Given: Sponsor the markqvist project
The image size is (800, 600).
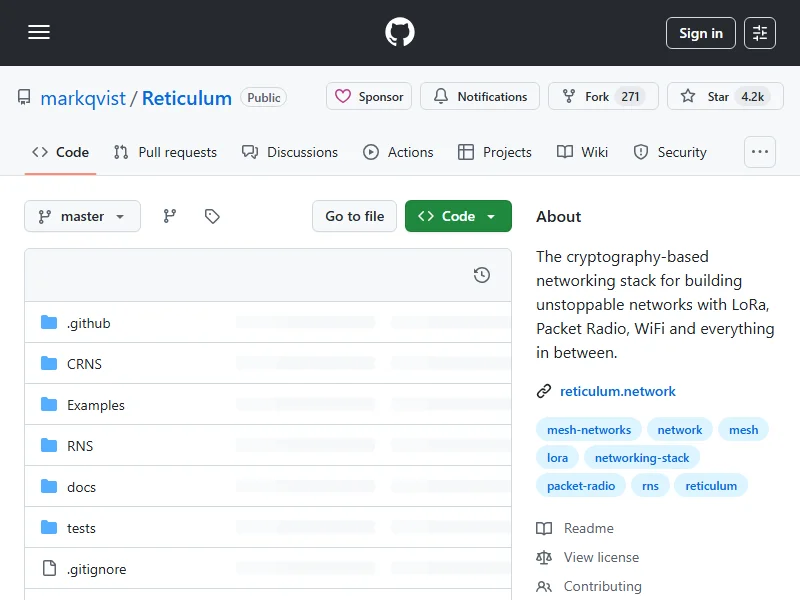Looking at the screenshot, I should pos(369,97).
